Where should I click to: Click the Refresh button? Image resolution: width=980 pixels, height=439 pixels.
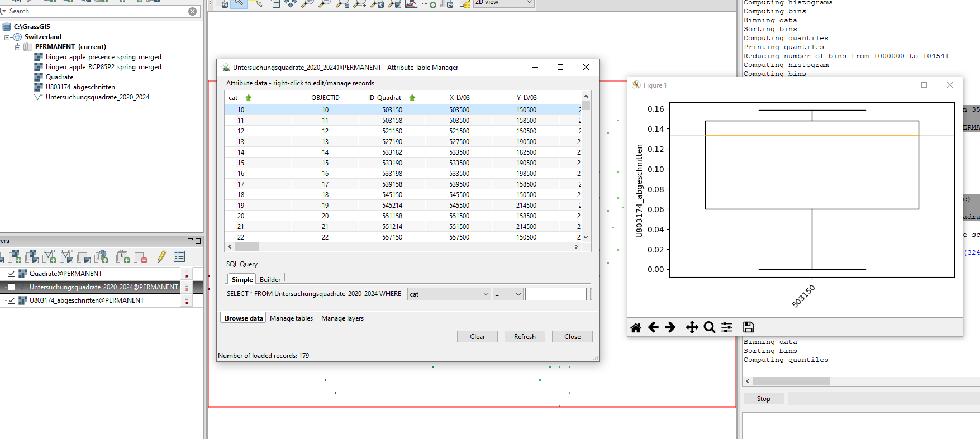(x=525, y=337)
